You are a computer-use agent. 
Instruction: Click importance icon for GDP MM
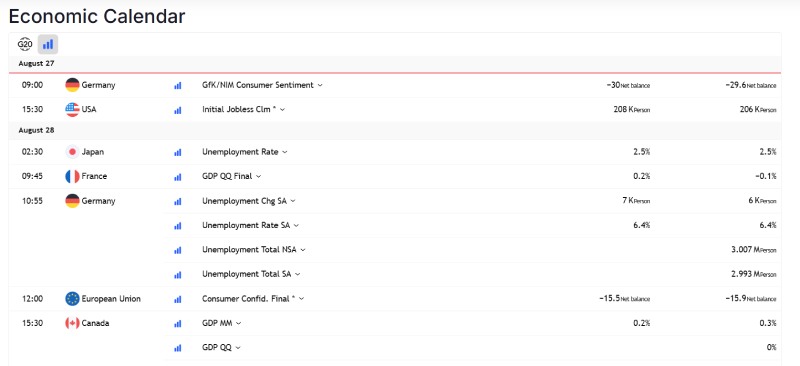pyautogui.click(x=178, y=324)
